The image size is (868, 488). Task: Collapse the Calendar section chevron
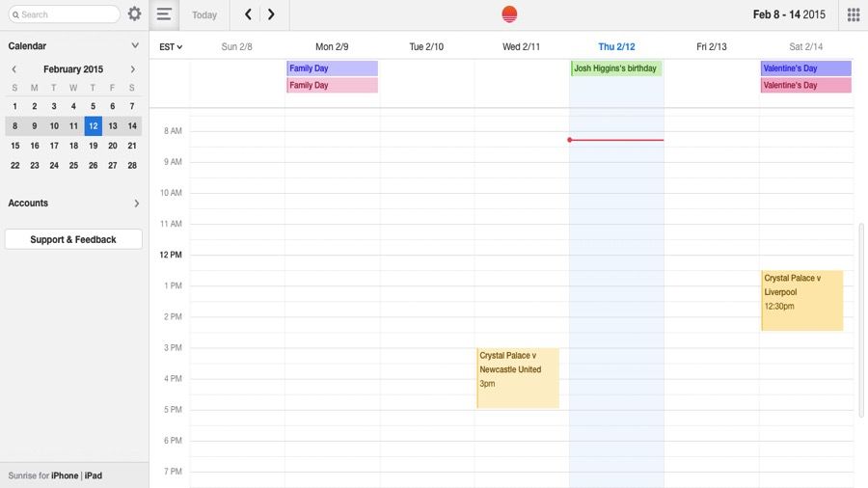(x=135, y=45)
